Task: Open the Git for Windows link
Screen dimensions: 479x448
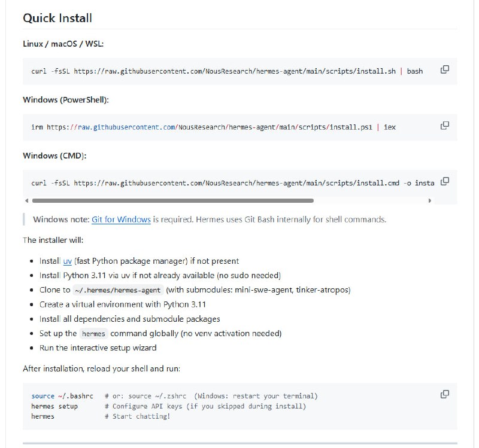Action: (121, 220)
